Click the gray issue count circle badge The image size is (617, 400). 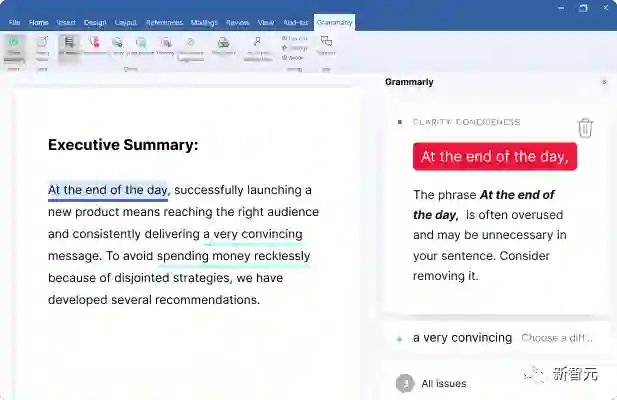[405, 383]
